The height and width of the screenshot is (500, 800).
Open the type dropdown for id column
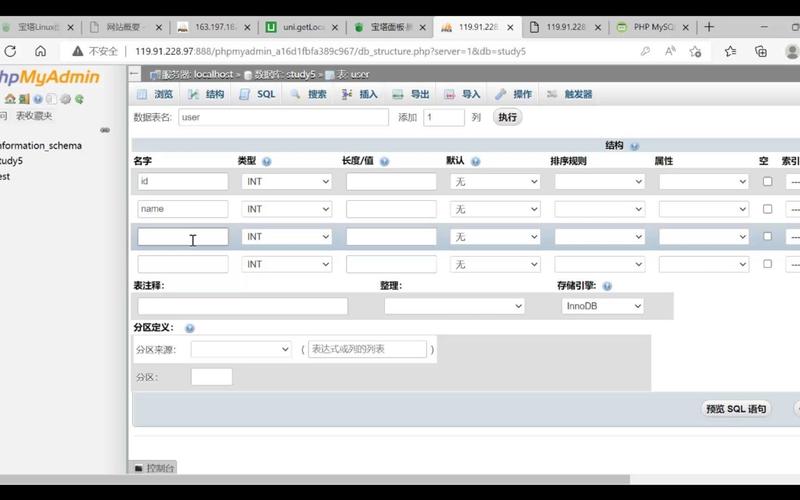click(x=287, y=182)
